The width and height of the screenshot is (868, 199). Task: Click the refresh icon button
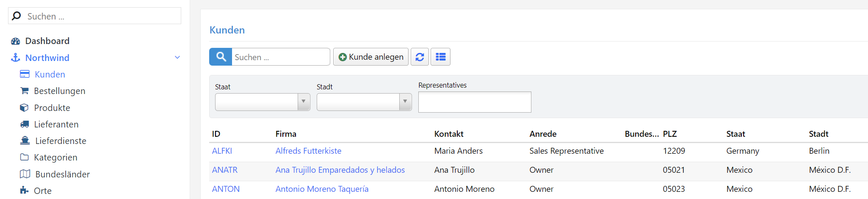coord(420,57)
